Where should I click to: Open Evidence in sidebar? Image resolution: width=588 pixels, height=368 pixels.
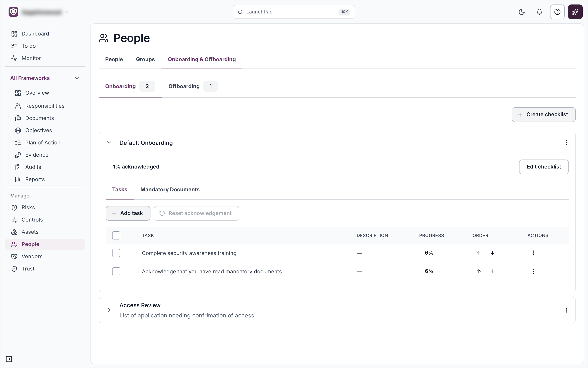[47, 155]
